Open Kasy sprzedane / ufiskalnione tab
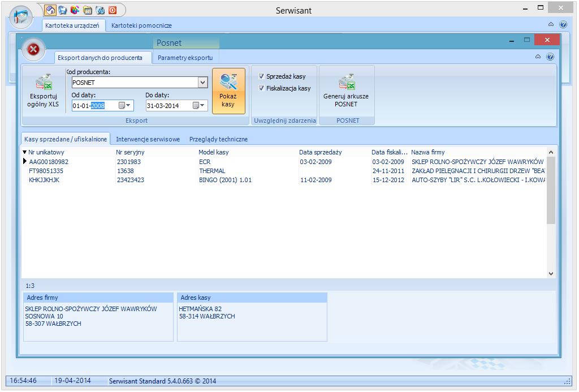The width and height of the screenshot is (579, 392). pyautogui.click(x=66, y=139)
